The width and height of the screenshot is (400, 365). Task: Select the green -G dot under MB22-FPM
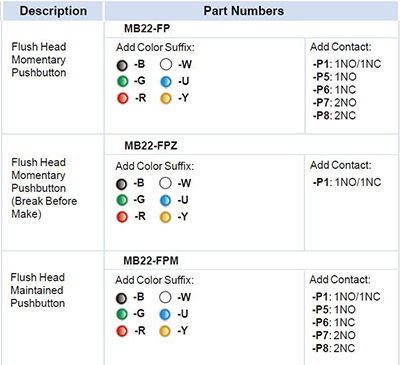pos(122,314)
